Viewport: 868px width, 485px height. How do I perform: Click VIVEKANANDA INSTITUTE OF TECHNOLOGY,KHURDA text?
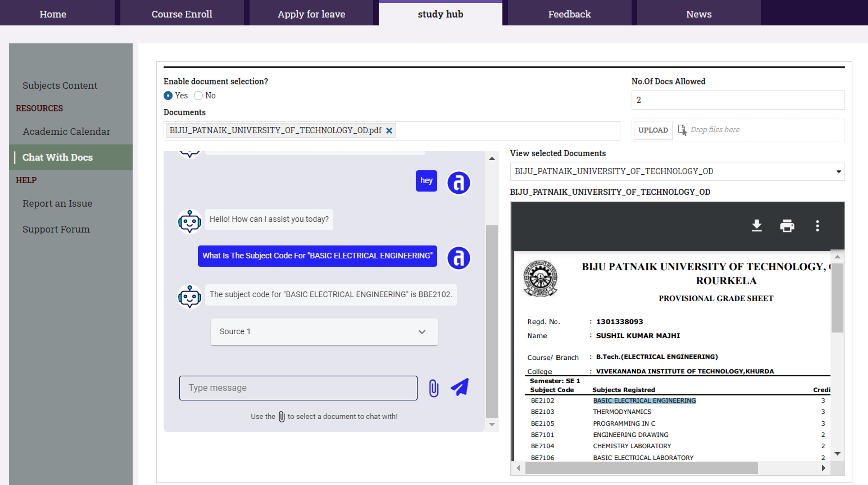tap(685, 371)
